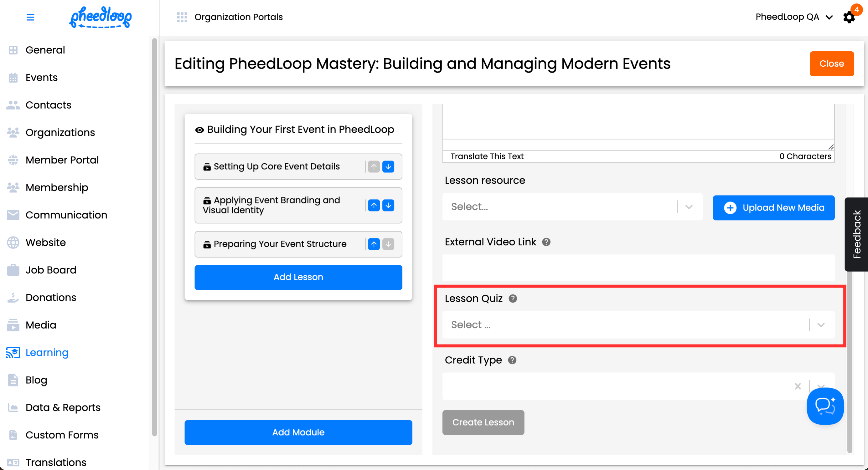Image resolution: width=868 pixels, height=470 pixels.
Task: Expand the Lesson resource dropdown
Action: point(689,207)
